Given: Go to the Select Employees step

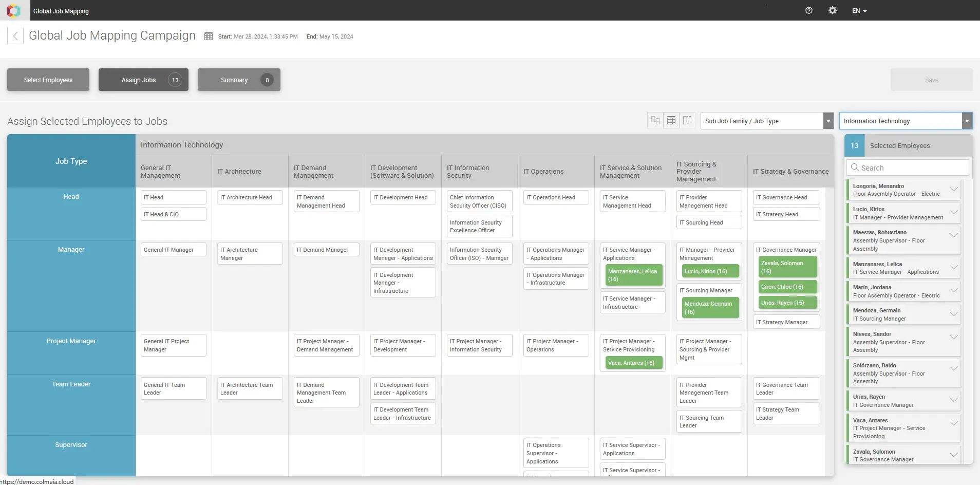Looking at the screenshot, I should click(48, 80).
